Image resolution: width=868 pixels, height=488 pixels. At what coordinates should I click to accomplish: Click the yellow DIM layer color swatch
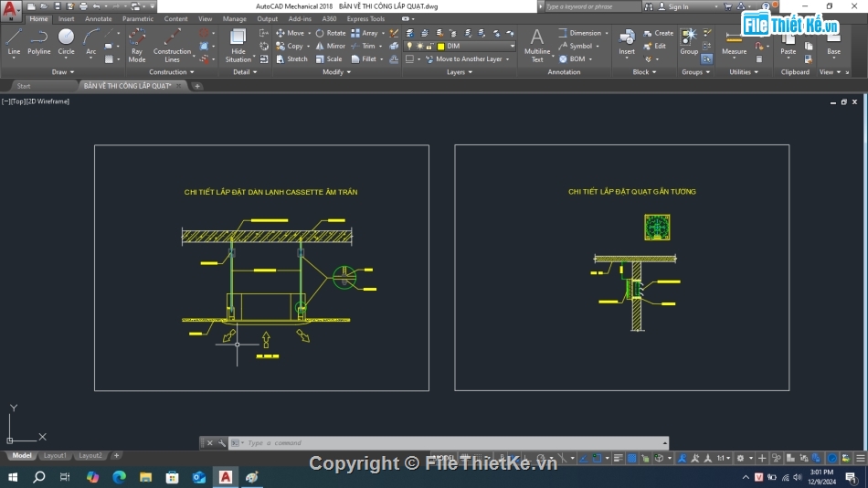[x=440, y=46]
